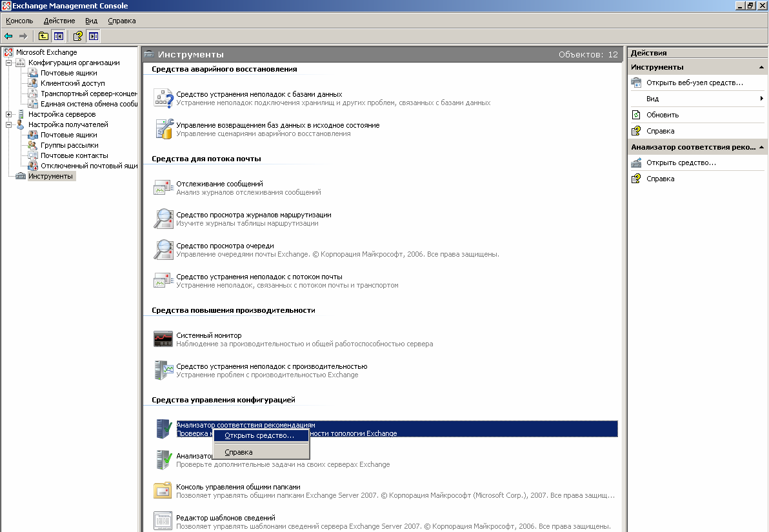Click the Почтовые контакты tree icon

click(33, 155)
